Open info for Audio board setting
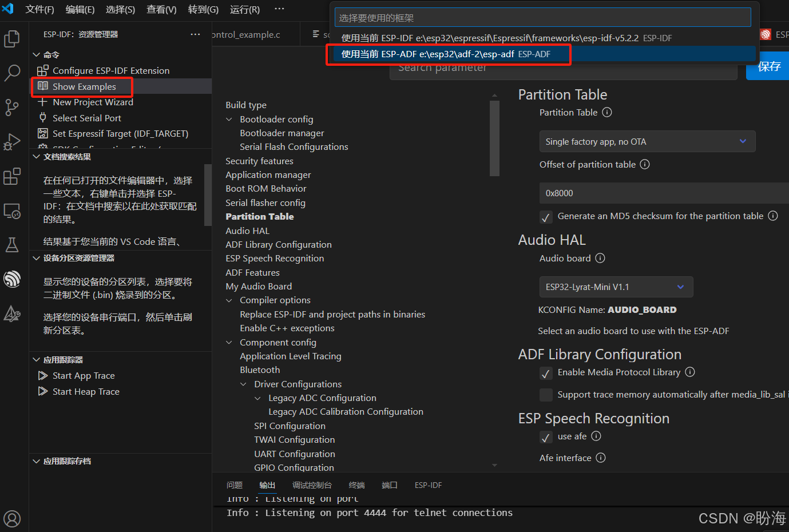 tap(600, 258)
